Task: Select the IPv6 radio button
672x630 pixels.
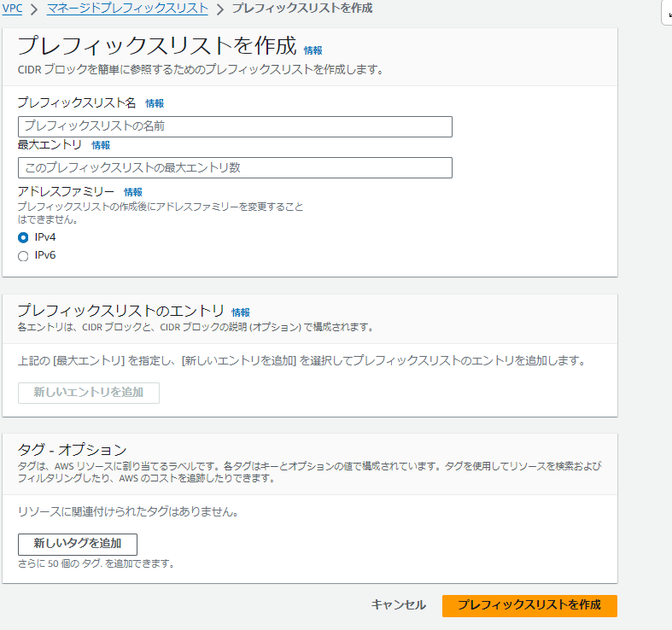Action: [23, 256]
